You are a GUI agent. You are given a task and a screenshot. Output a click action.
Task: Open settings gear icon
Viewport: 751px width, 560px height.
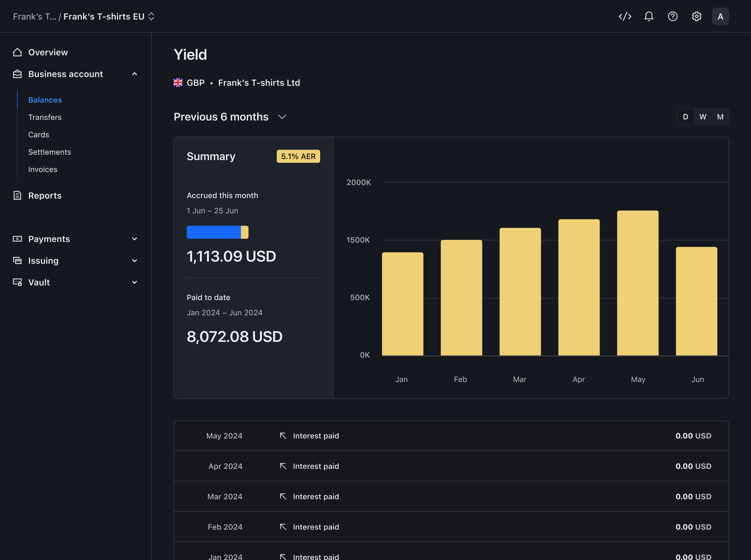[696, 16]
